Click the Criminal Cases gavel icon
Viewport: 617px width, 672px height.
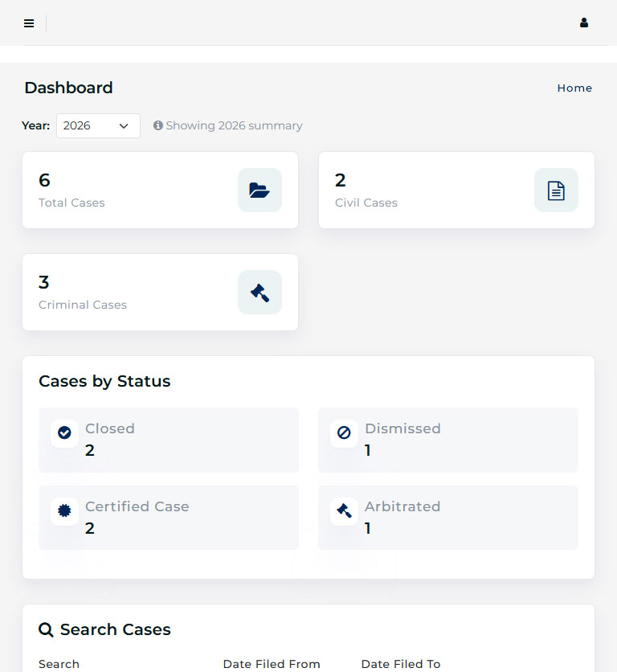click(259, 293)
